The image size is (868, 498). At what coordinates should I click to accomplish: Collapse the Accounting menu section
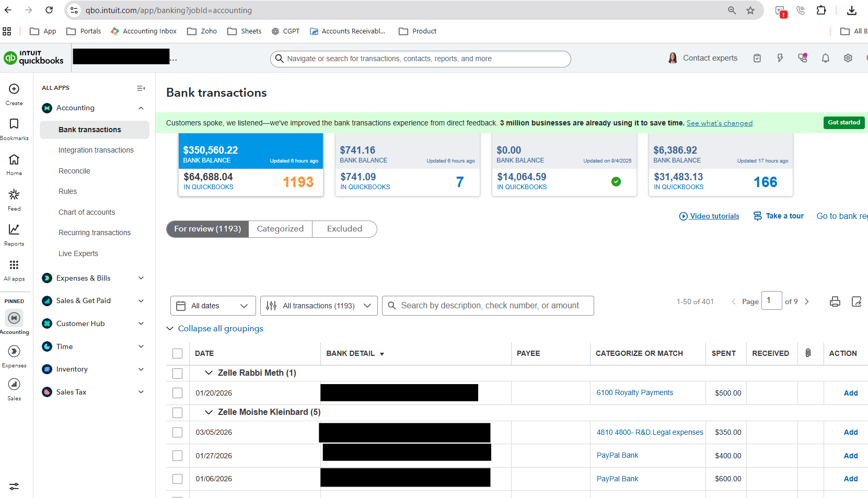click(x=141, y=108)
